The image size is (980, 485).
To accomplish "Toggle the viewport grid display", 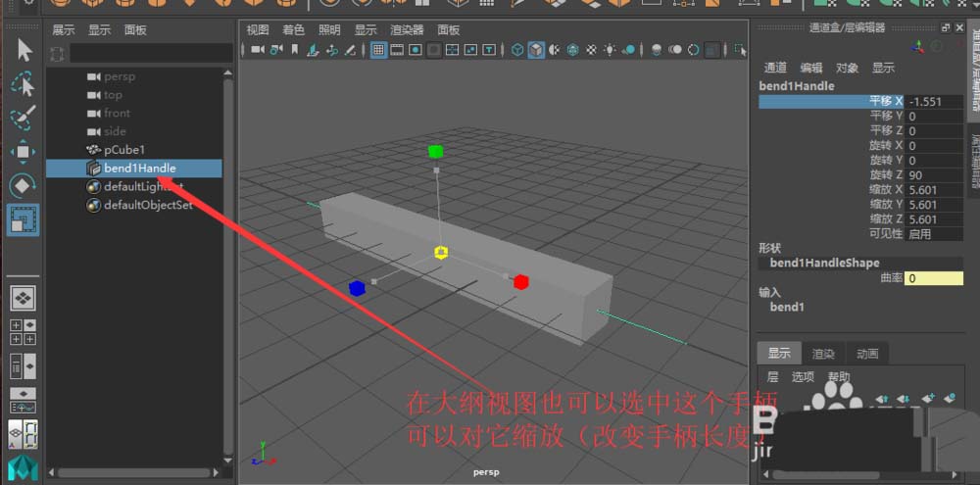I will (378, 49).
